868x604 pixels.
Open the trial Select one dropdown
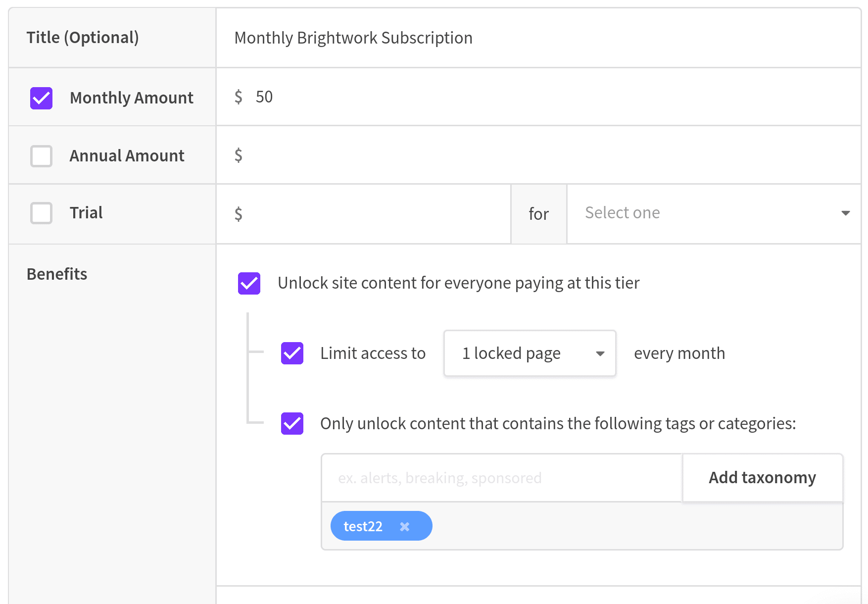[x=714, y=213]
